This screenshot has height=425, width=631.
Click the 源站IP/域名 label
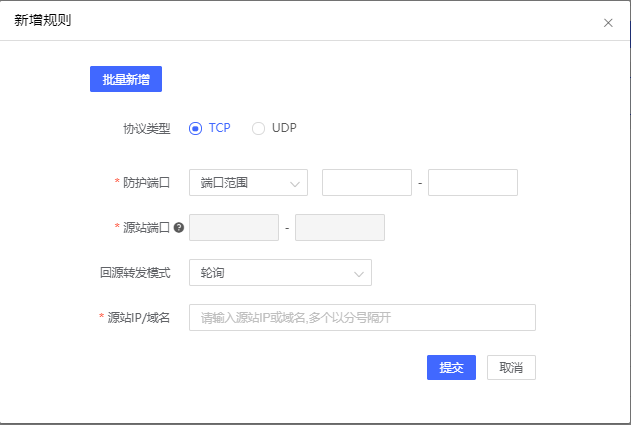tap(138, 318)
